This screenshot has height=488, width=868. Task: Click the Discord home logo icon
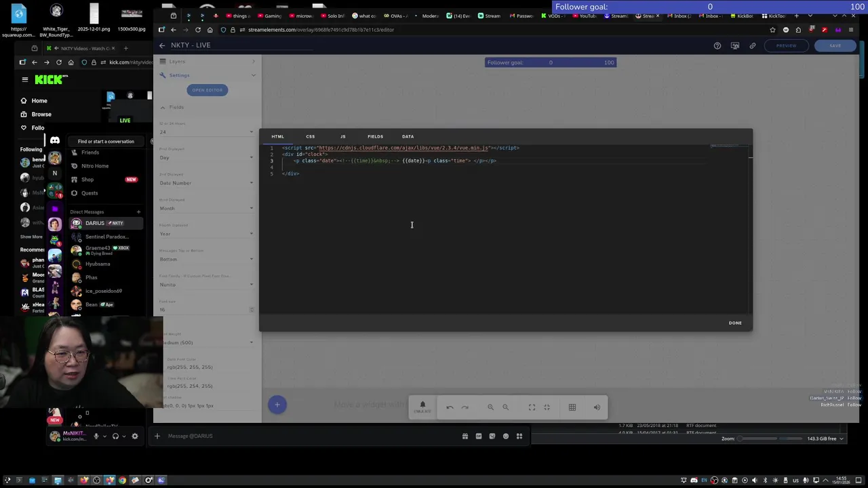[55, 141]
